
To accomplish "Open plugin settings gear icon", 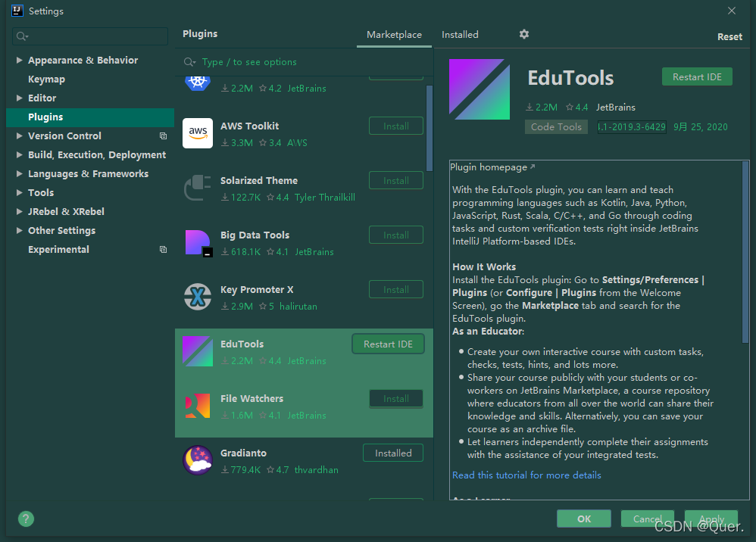I will (x=524, y=34).
